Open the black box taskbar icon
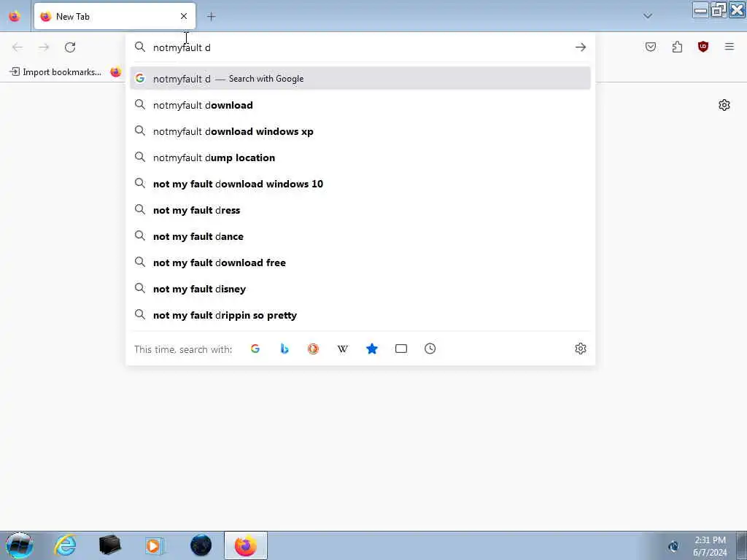Image resolution: width=747 pixels, height=560 pixels. 110,545
